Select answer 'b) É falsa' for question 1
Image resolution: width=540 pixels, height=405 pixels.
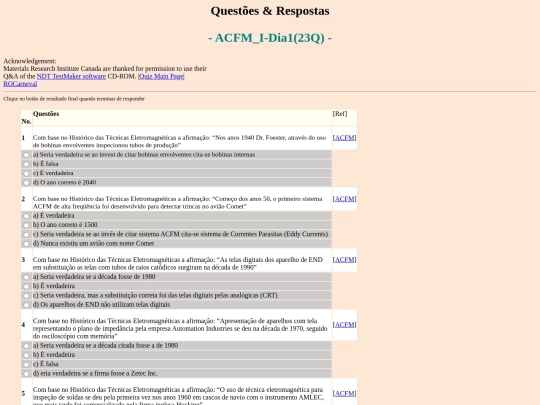point(26,164)
